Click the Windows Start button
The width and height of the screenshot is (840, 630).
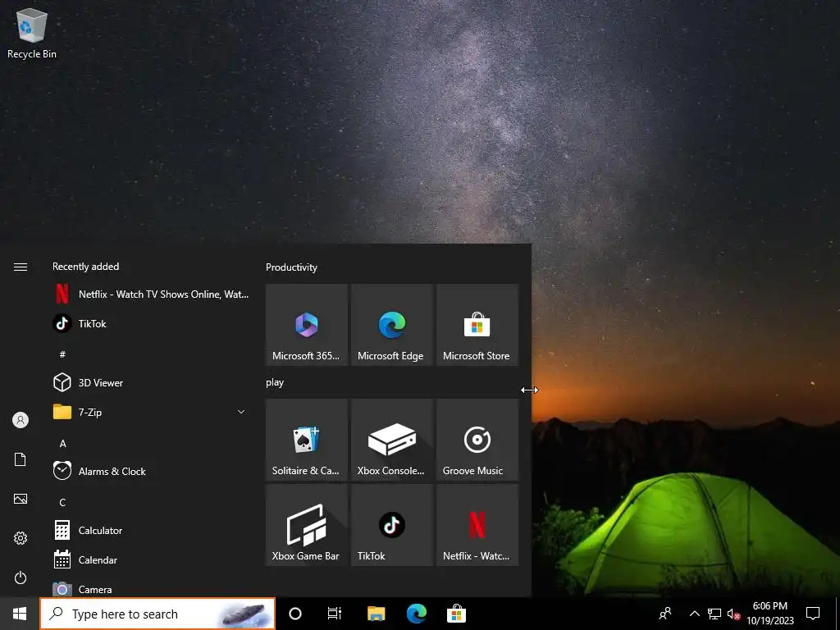20,614
